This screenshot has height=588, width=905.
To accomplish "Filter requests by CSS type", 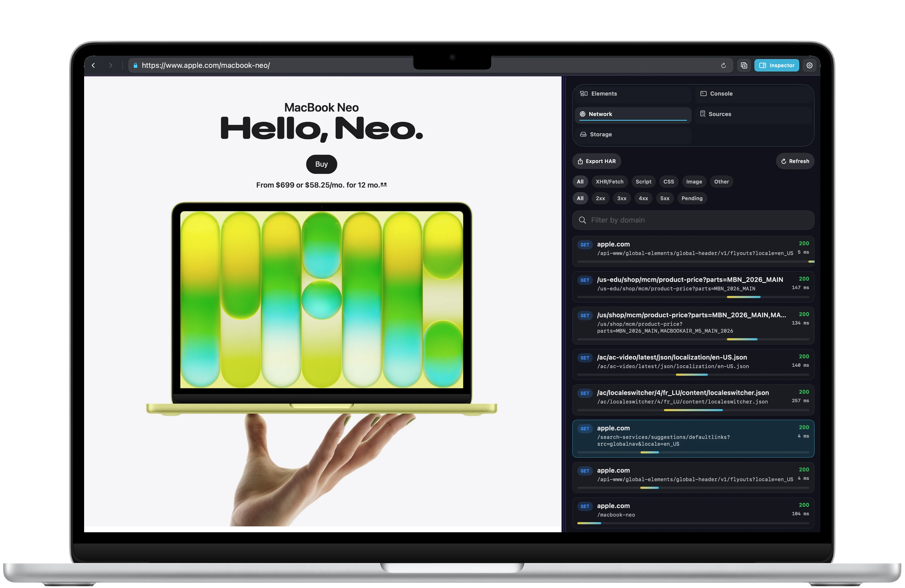I will click(x=669, y=182).
